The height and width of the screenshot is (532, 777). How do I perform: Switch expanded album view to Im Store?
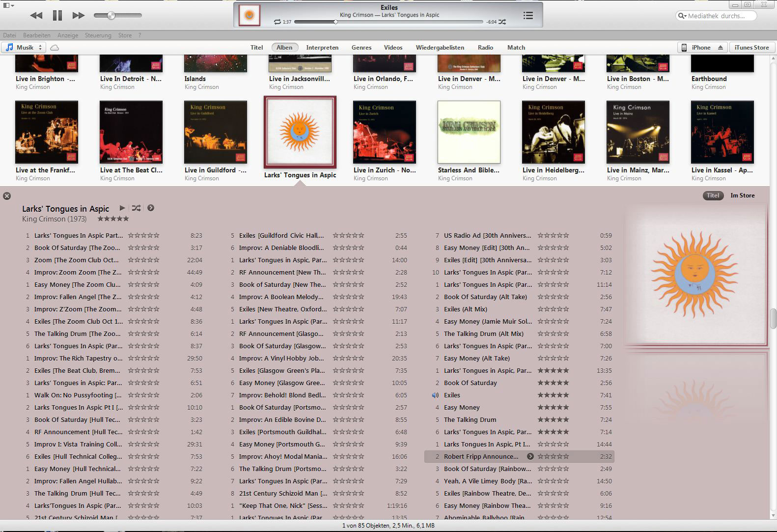coord(743,196)
